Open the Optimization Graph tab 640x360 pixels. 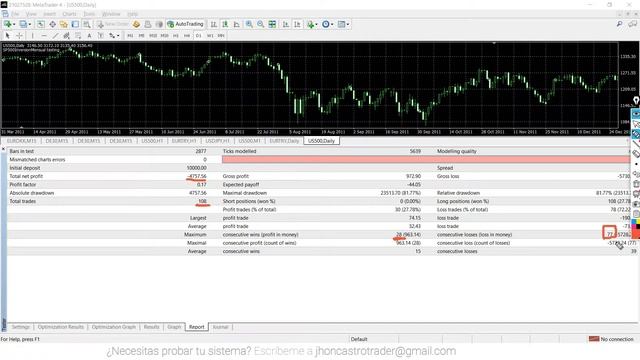113,327
